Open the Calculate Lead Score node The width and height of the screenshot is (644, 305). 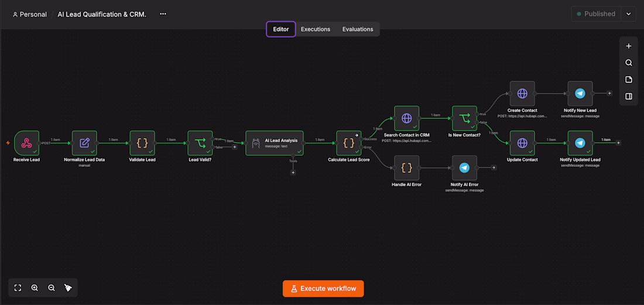pos(349,143)
